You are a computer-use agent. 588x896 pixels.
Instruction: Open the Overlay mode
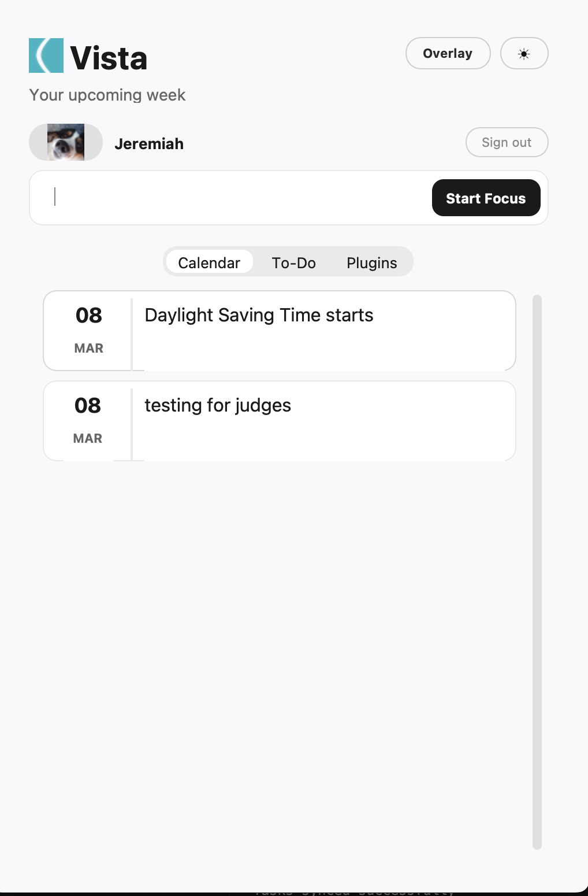[x=448, y=54]
